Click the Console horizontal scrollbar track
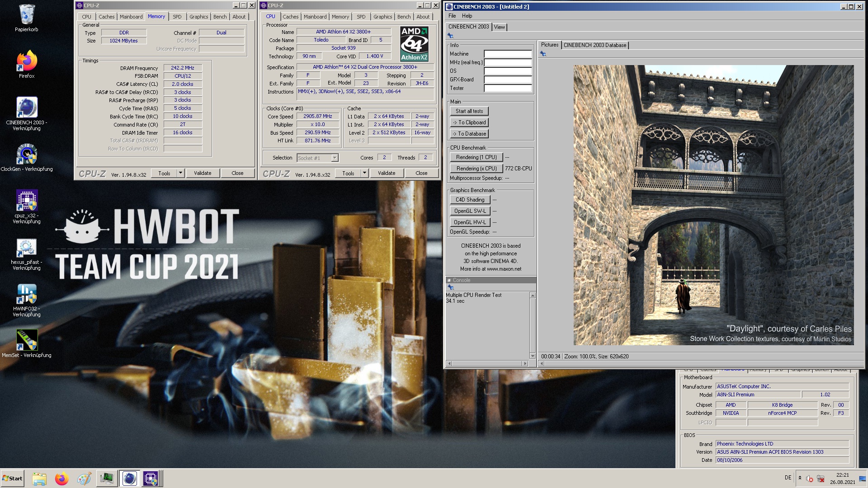Viewport: 868px width, 488px height. (x=487, y=363)
